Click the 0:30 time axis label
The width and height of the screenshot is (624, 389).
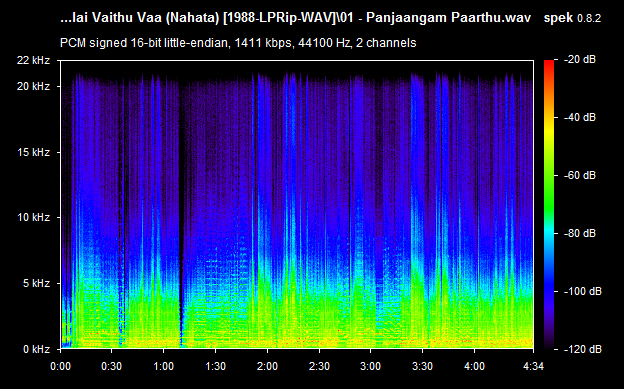click(x=111, y=366)
